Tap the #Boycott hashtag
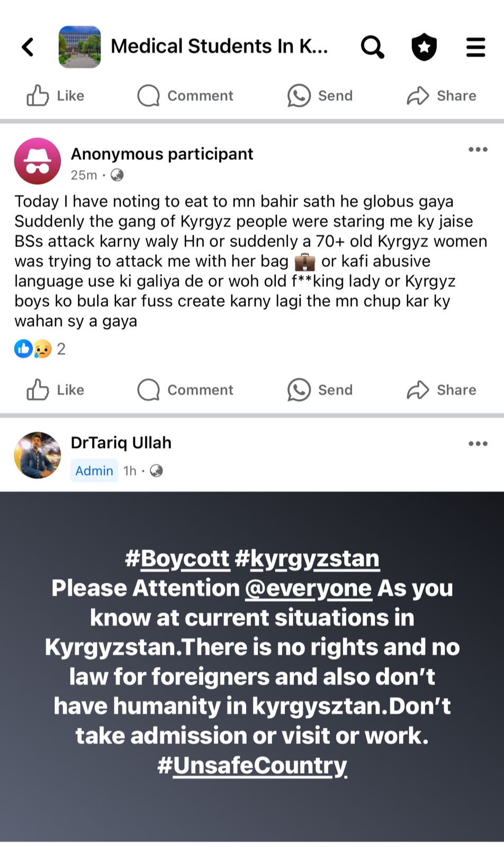The image size is (504, 847). click(x=177, y=559)
